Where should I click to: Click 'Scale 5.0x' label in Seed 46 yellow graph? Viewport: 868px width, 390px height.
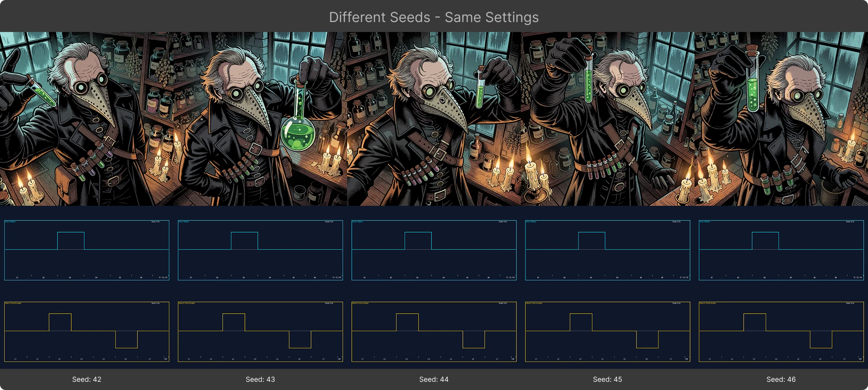850,303
